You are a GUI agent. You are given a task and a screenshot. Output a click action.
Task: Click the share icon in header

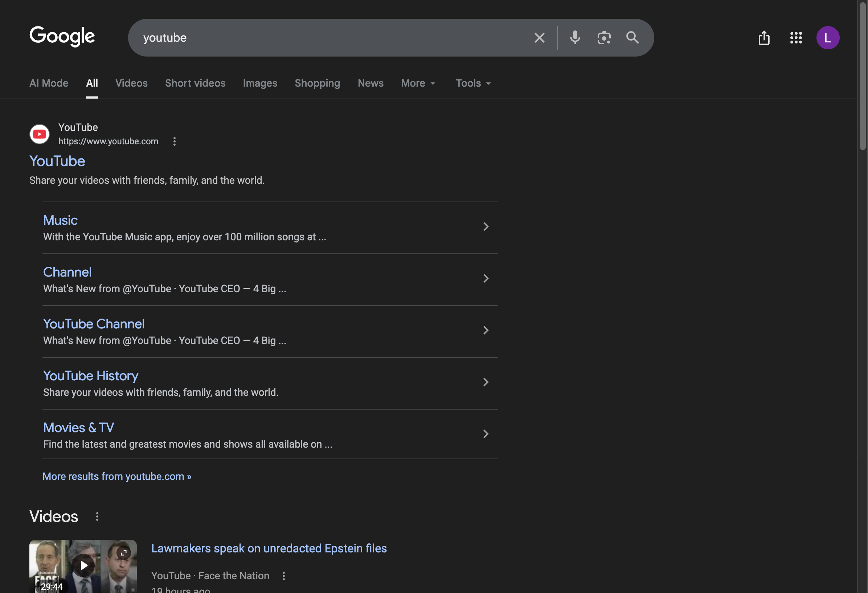(x=764, y=38)
